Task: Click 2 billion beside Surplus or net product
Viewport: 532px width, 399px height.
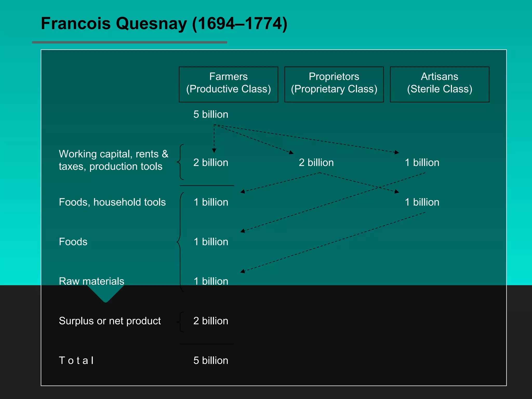Action: (211, 321)
